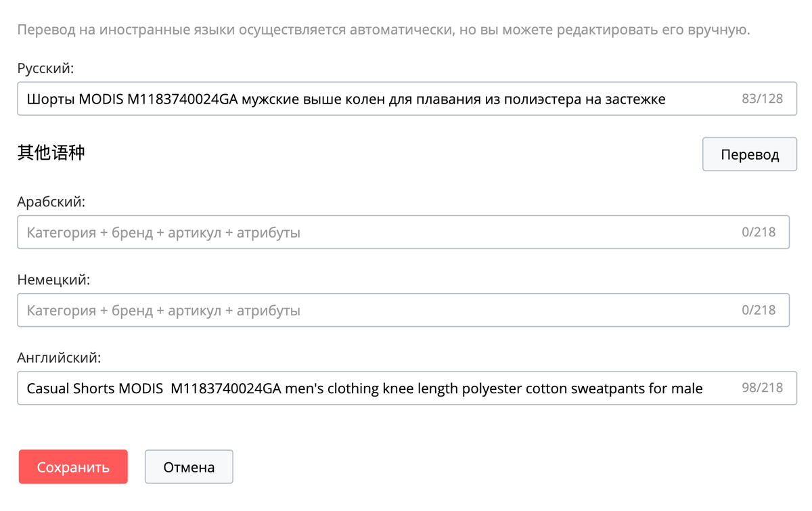Click the Перевод translate button
812x511 pixels.
pos(750,154)
